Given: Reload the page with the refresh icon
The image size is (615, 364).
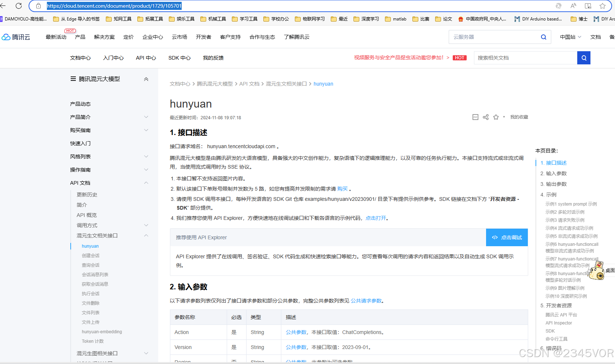Looking at the screenshot, I should 19,6.
